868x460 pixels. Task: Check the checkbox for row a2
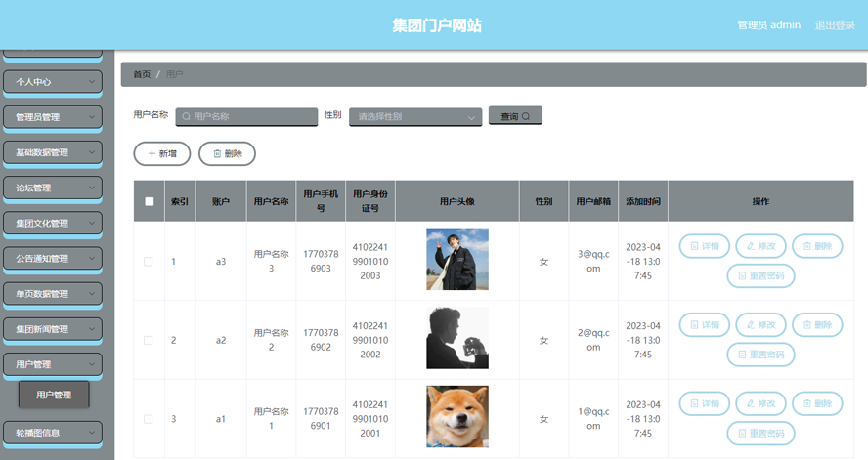(x=149, y=340)
